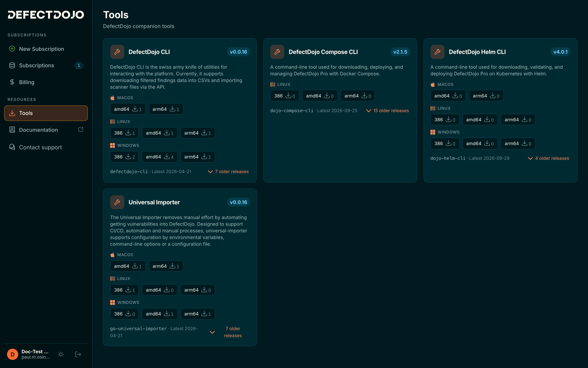Click the orange D user avatar
The height and width of the screenshot is (368, 588).
(13, 354)
